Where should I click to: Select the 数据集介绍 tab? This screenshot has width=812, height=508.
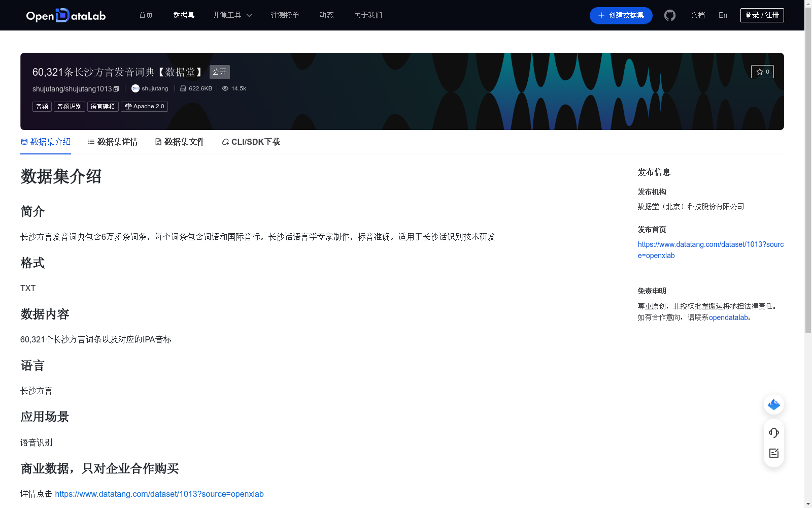46,142
